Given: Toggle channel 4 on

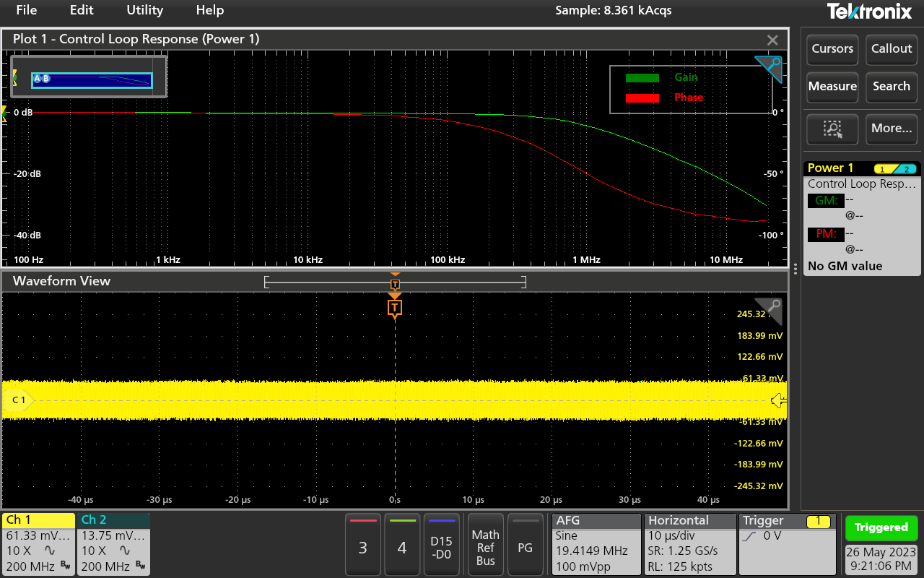Looking at the screenshot, I should point(402,544).
